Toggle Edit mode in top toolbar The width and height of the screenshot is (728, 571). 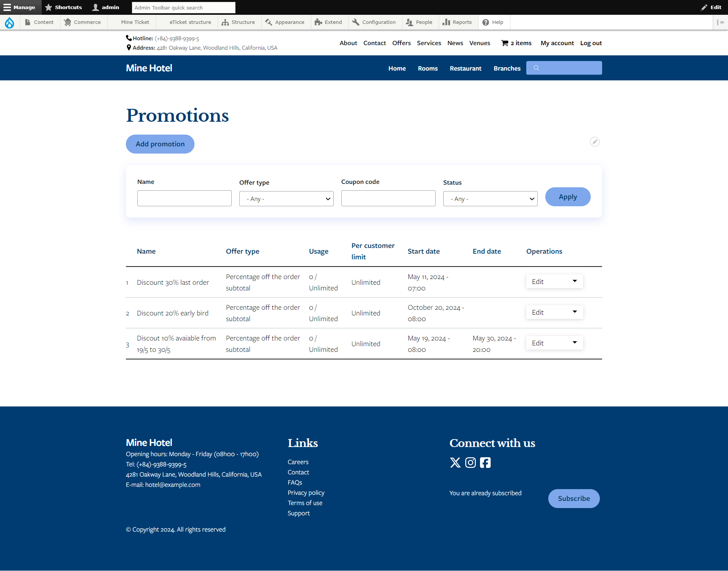tap(711, 7)
